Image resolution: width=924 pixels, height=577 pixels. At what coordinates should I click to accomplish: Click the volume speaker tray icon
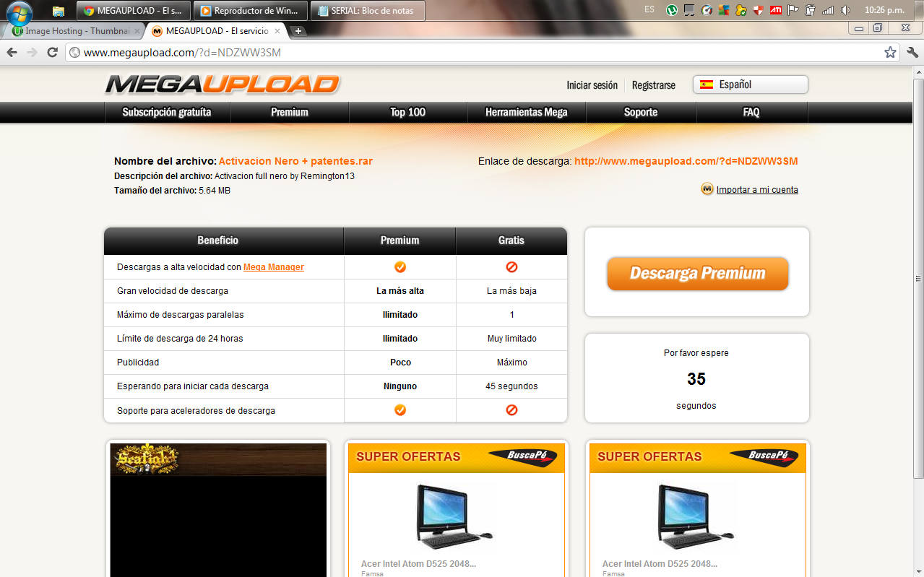845,10
